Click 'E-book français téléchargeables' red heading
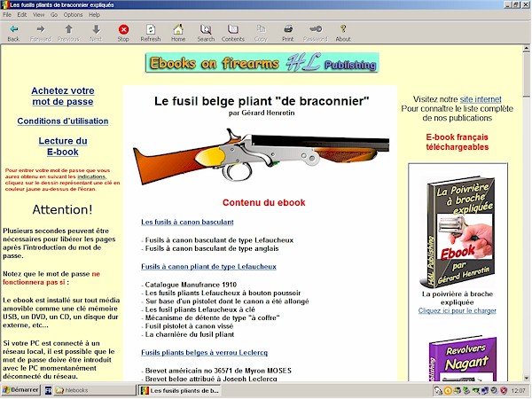532x399 pixels. [x=457, y=142]
